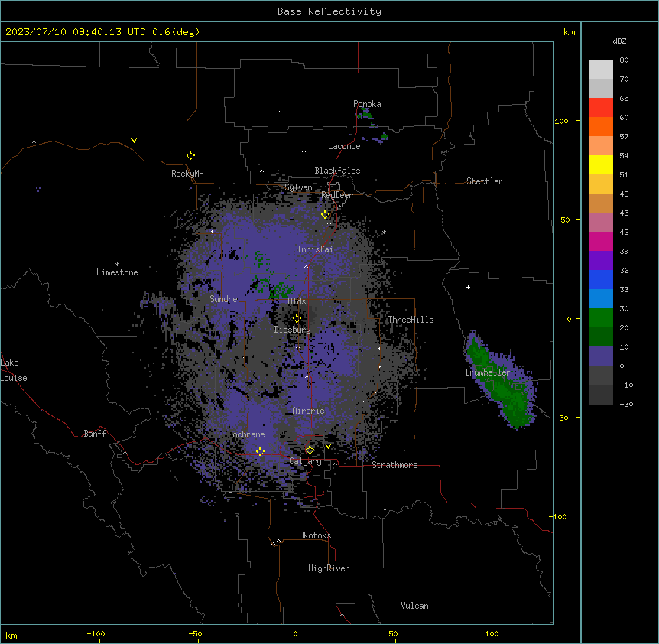This screenshot has width=659, height=644.
Task: Click the Limestone label
Action: pos(117,272)
